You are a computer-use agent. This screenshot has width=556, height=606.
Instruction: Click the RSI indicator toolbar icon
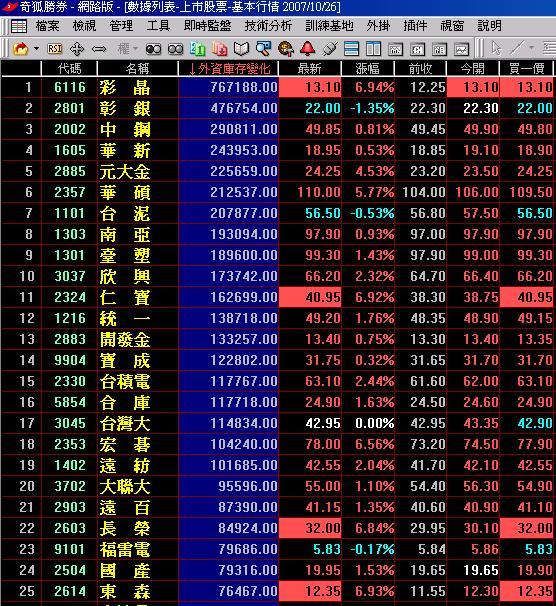pos(54,49)
